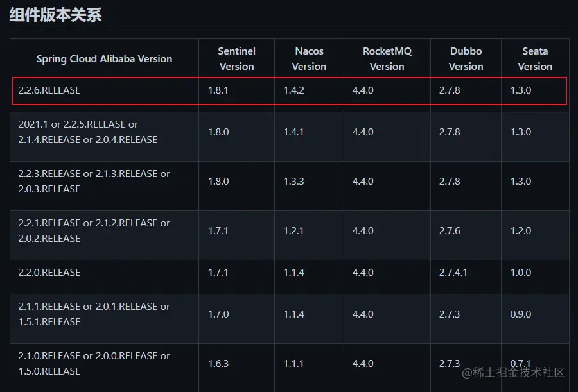The height and width of the screenshot is (392, 578).
Task: Click Seata 1.3.0 in the 2.2.6.RELEASE row
Action: [521, 90]
